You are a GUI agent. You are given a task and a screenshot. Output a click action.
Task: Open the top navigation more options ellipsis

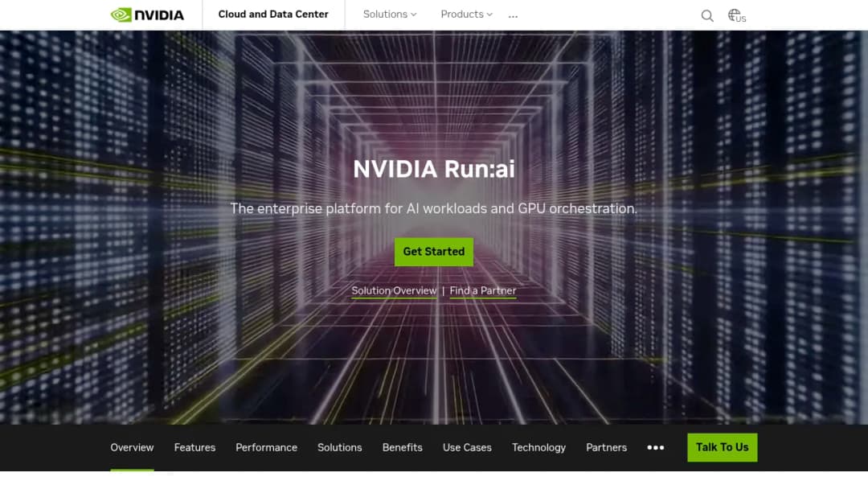pos(513,15)
